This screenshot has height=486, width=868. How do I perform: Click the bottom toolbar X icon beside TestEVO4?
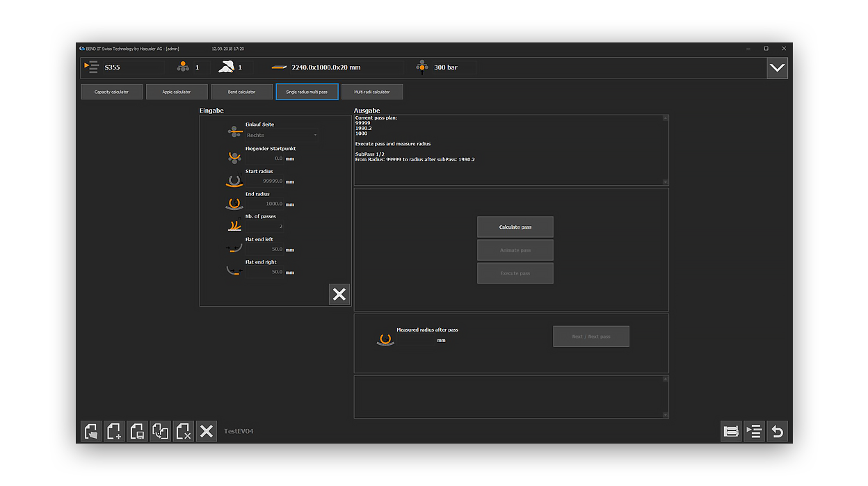click(x=206, y=431)
